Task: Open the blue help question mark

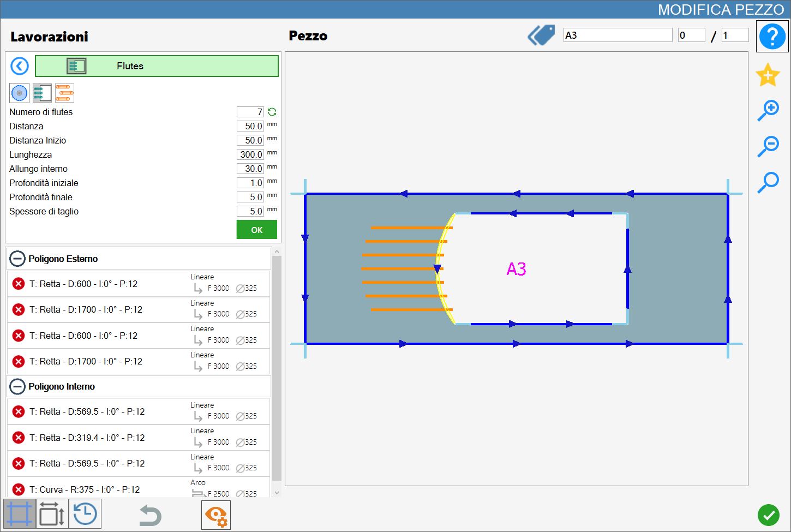Action: coord(772,37)
